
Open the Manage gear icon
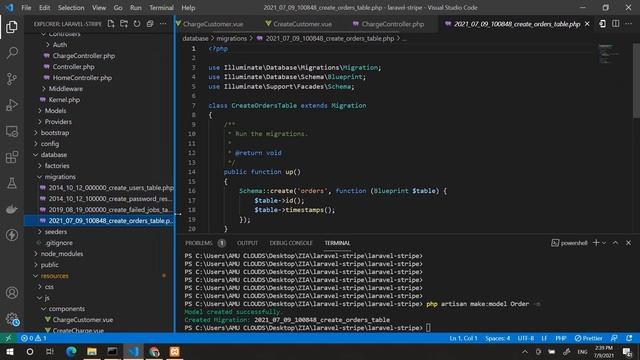pyautogui.click(x=12, y=319)
